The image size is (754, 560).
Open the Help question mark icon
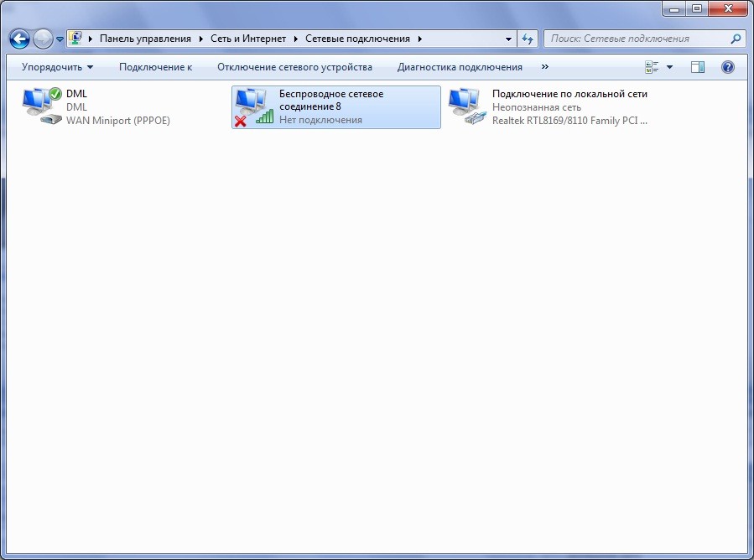[728, 67]
